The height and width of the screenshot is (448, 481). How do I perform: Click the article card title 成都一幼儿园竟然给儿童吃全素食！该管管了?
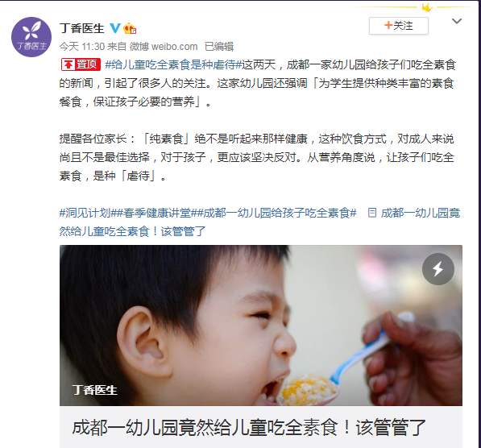[249, 427]
